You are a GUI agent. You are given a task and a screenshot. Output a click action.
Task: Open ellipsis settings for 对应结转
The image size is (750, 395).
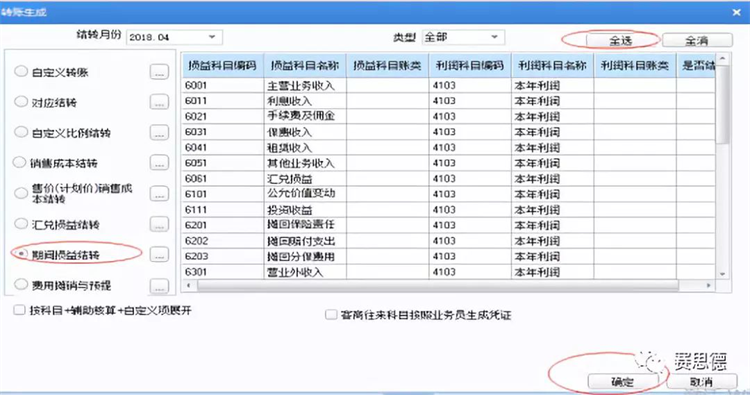(159, 102)
